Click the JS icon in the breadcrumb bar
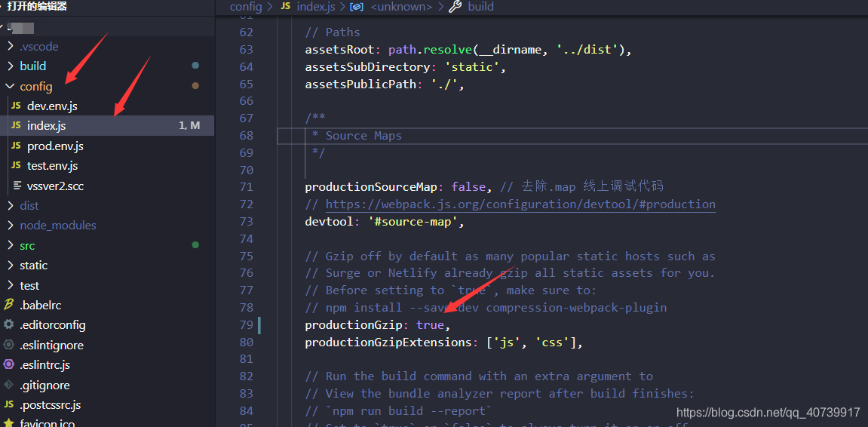This screenshot has width=868, height=427. pyautogui.click(x=286, y=7)
